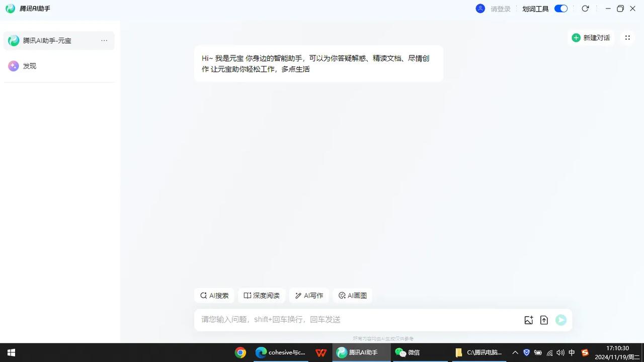Open Google Chrome from taskbar

[x=240, y=352]
